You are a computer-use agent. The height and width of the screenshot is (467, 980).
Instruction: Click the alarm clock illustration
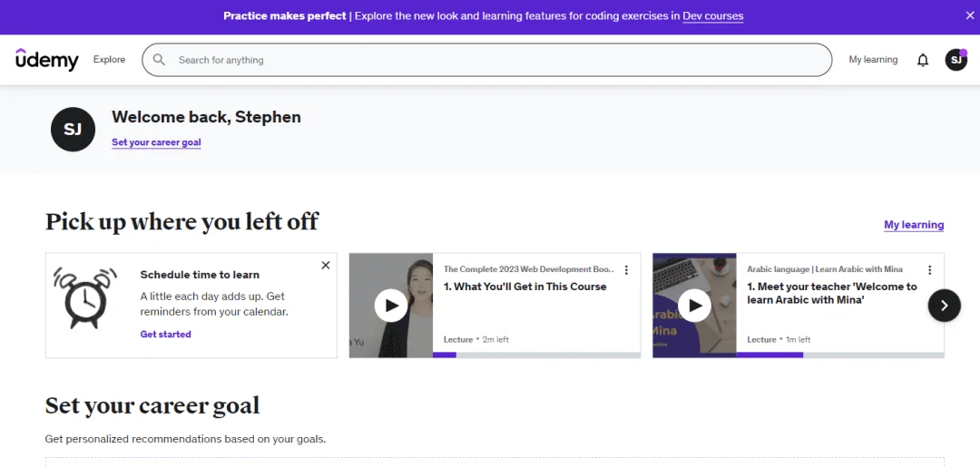click(x=85, y=297)
